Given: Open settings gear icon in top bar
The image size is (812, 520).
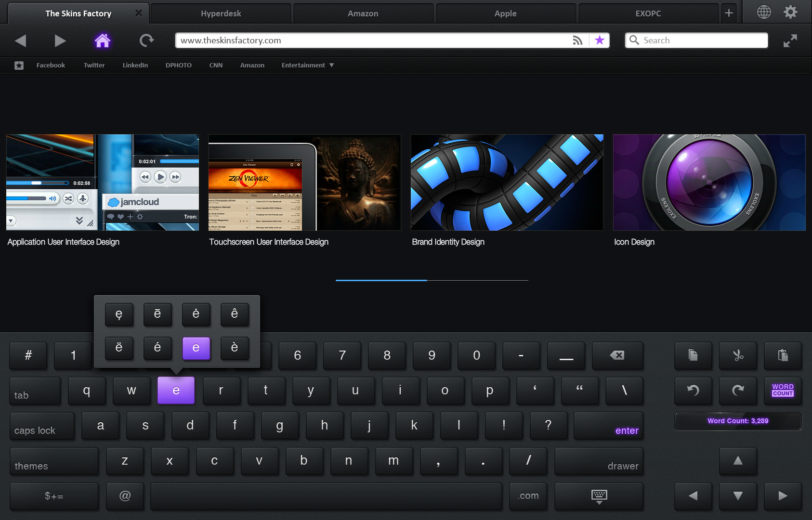Looking at the screenshot, I should (790, 12).
